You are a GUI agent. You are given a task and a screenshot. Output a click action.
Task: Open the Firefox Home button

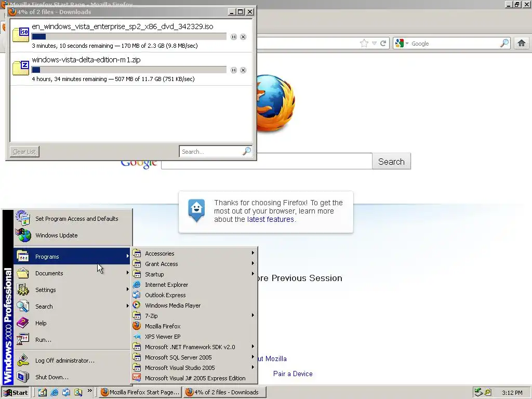pos(522,43)
